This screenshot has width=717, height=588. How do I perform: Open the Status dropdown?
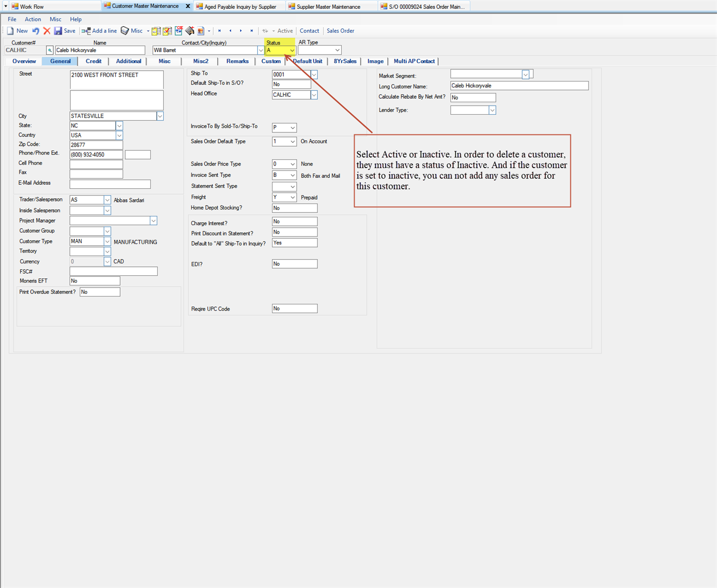point(292,50)
